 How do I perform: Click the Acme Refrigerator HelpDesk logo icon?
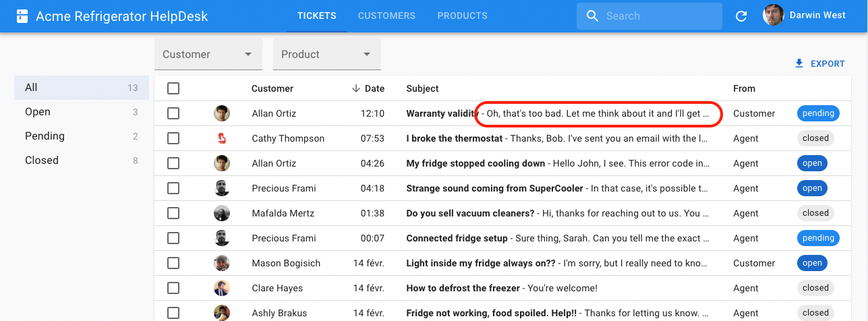pos(22,16)
